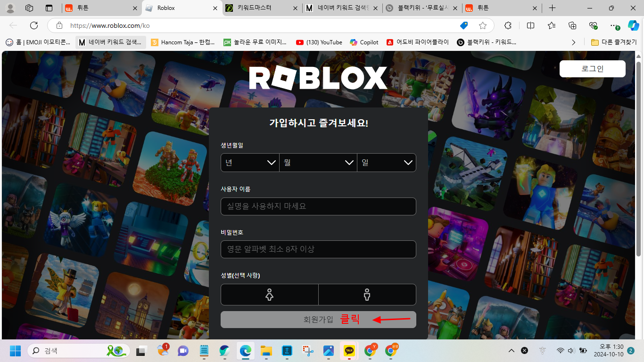Open the month (월) dropdown
Viewport: 644px width, 362px height.
pos(318,163)
